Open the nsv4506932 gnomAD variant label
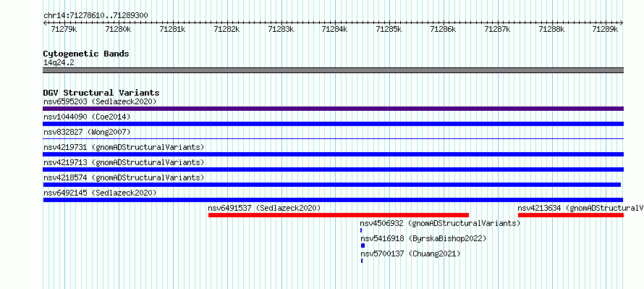644x289 pixels. 440,223
